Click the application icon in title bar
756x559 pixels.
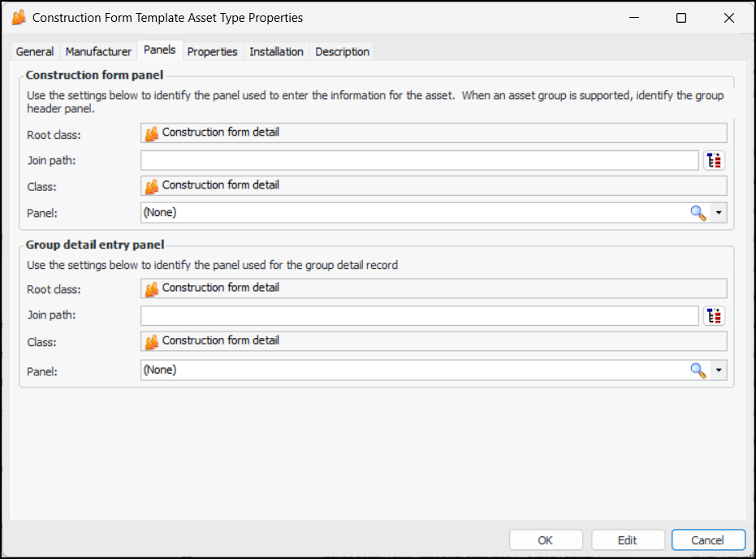coord(19,17)
